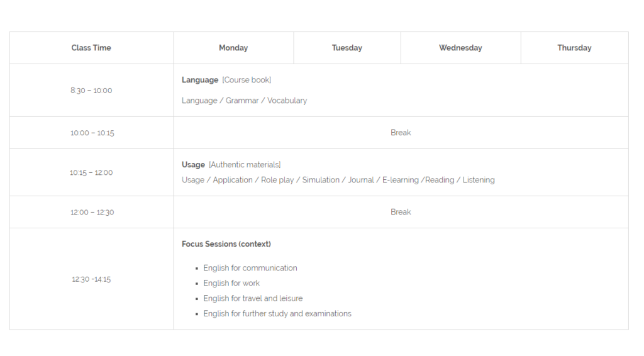Click the 12:00 – 12:30 time cell
This screenshot has width=644, height=356.
tap(91, 213)
